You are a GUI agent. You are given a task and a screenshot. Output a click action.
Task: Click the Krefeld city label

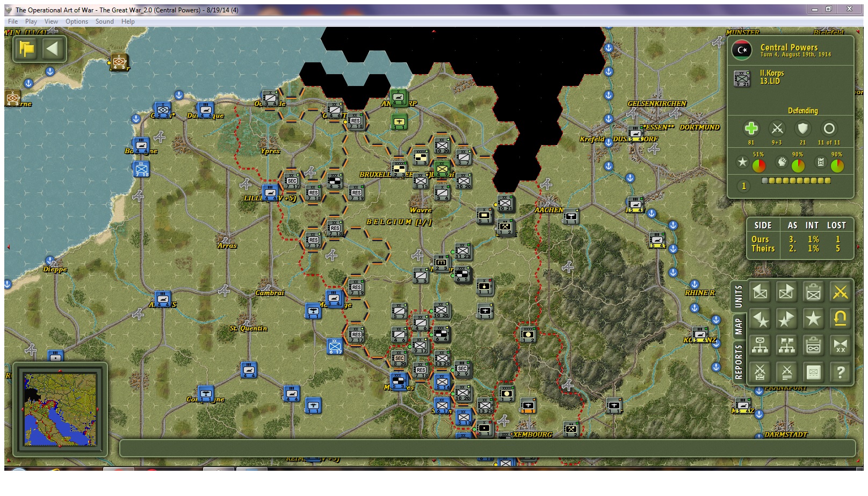tap(592, 139)
